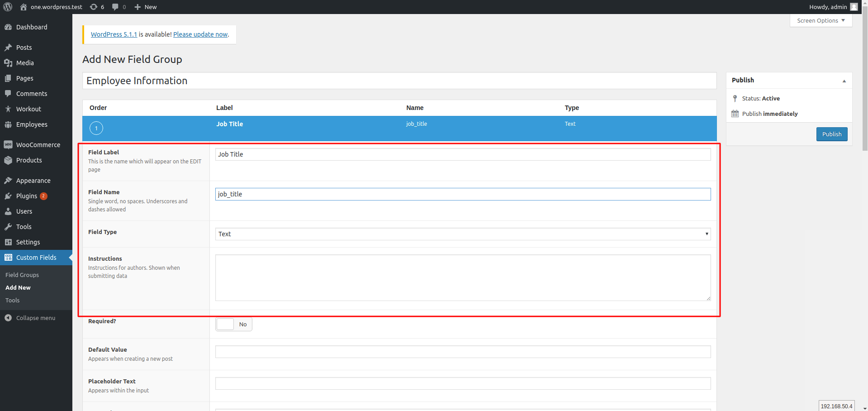
Task: Click the 192.168.50.4 address label
Action: coord(836,406)
